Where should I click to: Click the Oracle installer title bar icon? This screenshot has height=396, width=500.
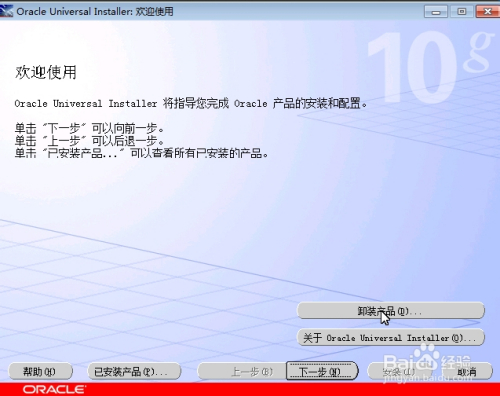[x=7, y=12]
